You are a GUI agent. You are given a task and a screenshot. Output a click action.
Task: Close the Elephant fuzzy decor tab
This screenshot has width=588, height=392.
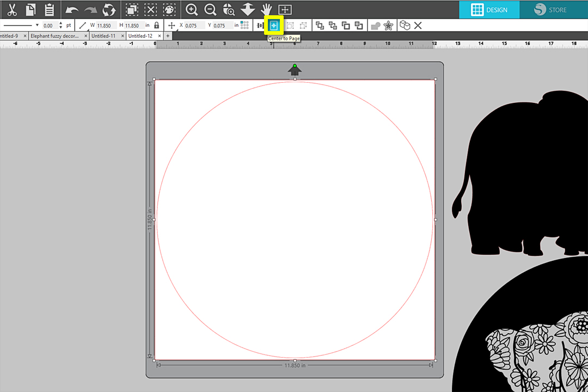(x=86, y=36)
